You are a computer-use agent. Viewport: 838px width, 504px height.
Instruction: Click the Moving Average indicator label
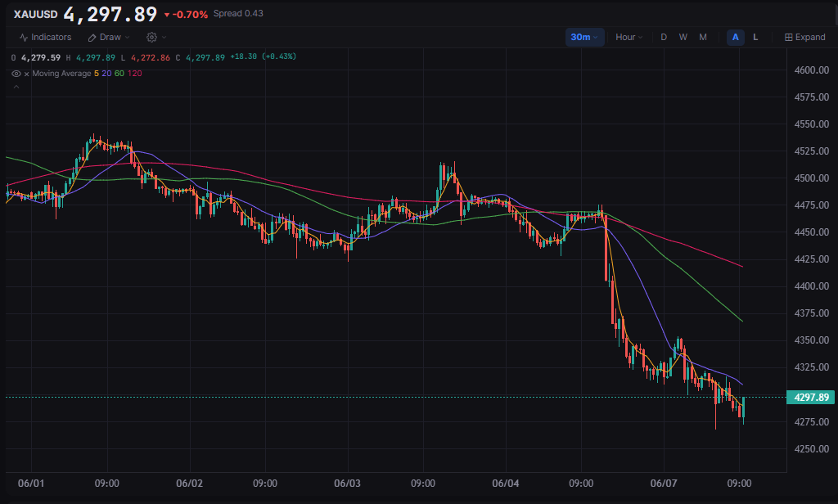point(61,73)
